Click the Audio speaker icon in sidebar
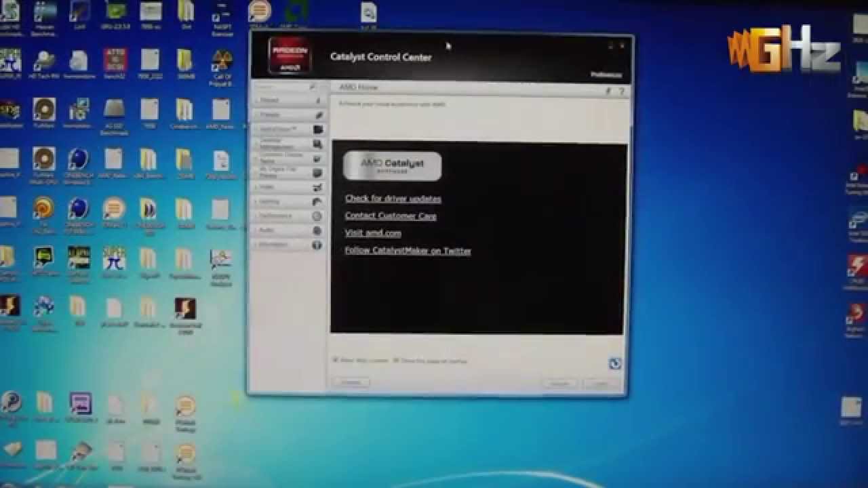This screenshot has height=488, width=868. [317, 230]
